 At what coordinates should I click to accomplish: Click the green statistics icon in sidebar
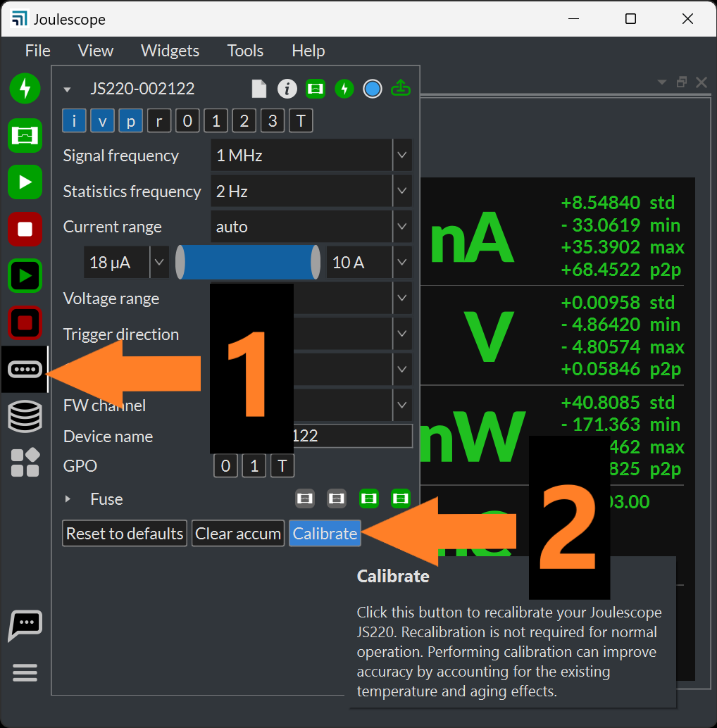tap(25, 136)
